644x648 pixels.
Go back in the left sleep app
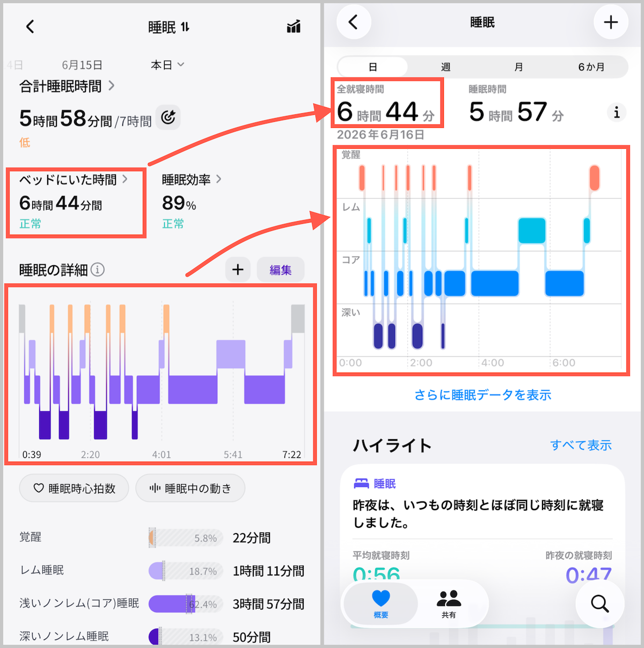pyautogui.click(x=30, y=26)
